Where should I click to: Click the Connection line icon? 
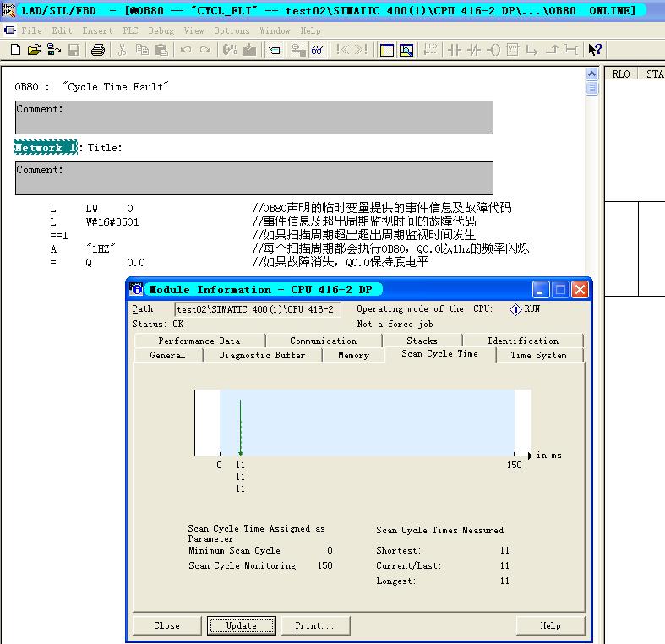(571, 50)
